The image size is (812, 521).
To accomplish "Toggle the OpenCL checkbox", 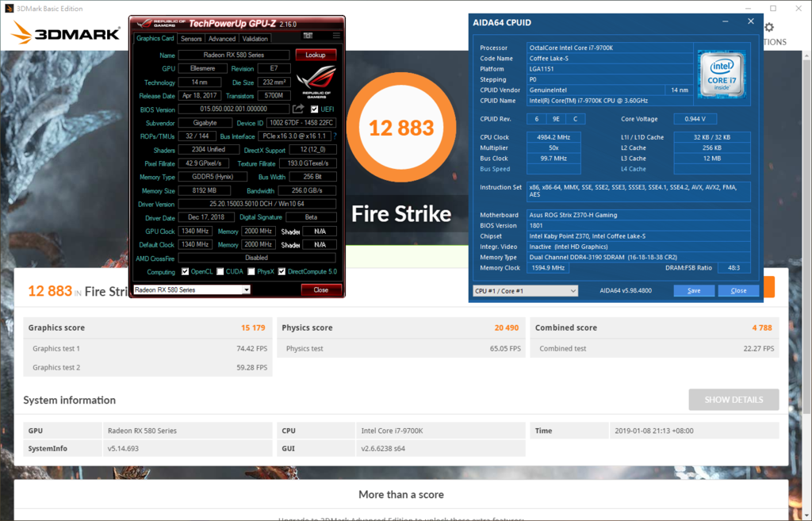I will click(x=185, y=271).
